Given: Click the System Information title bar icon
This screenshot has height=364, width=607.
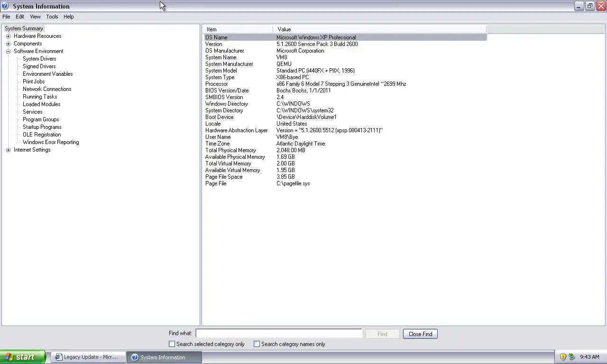Looking at the screenshot, I should coord(5,6).
